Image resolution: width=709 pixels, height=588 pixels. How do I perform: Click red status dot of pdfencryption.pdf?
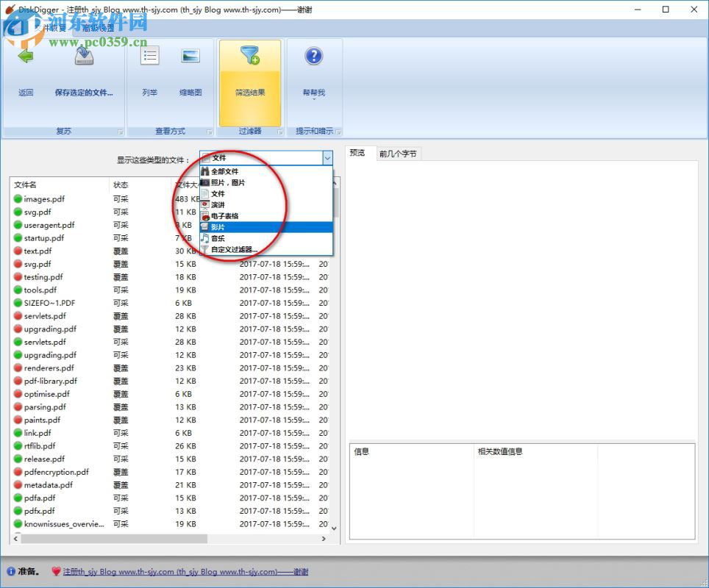click(x=18, y=472)
